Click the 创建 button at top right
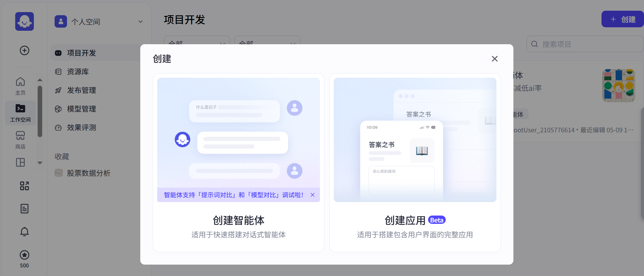Viewport: 644px width, 276px height. [x=623, y=19]
